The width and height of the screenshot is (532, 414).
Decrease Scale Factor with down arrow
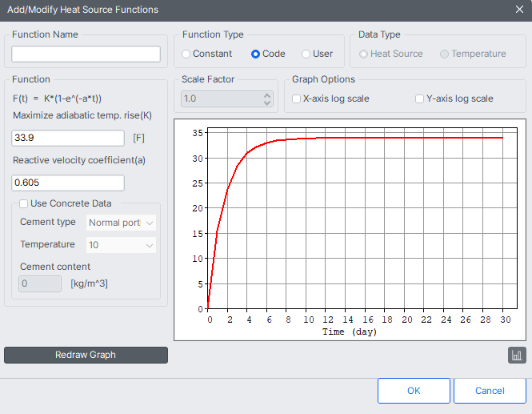point(267,102)
